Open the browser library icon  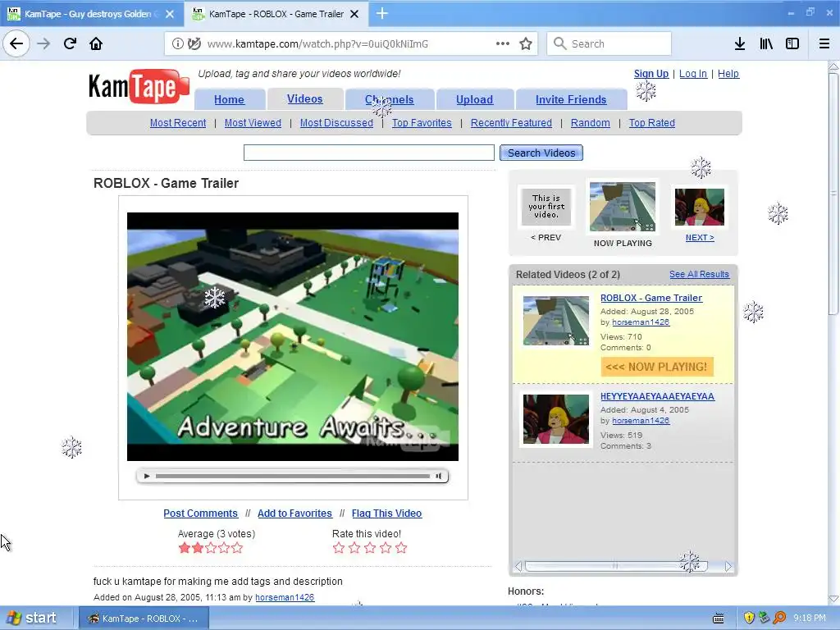tap(766, 43)
